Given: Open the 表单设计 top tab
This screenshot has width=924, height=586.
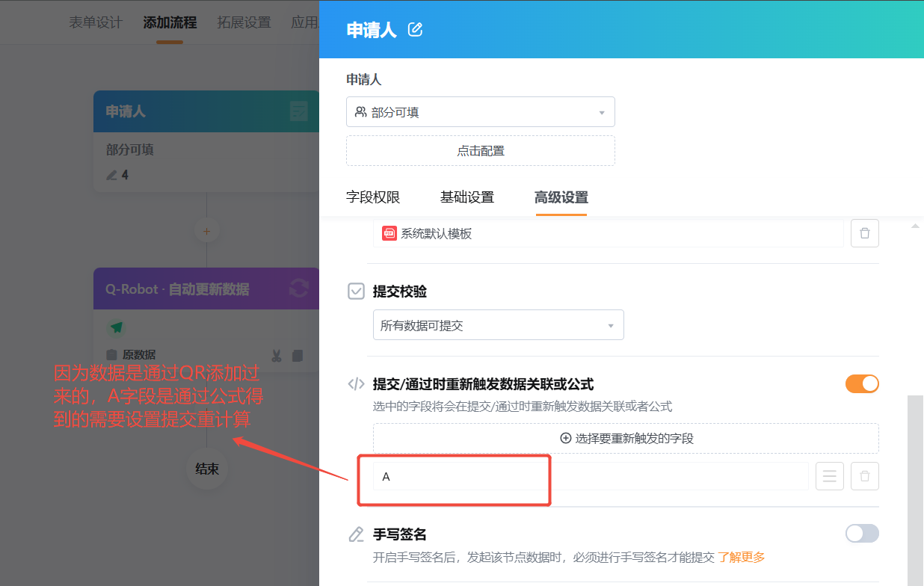Looking at the screenshot, I should pyautogui.click(x=96, y=22).
